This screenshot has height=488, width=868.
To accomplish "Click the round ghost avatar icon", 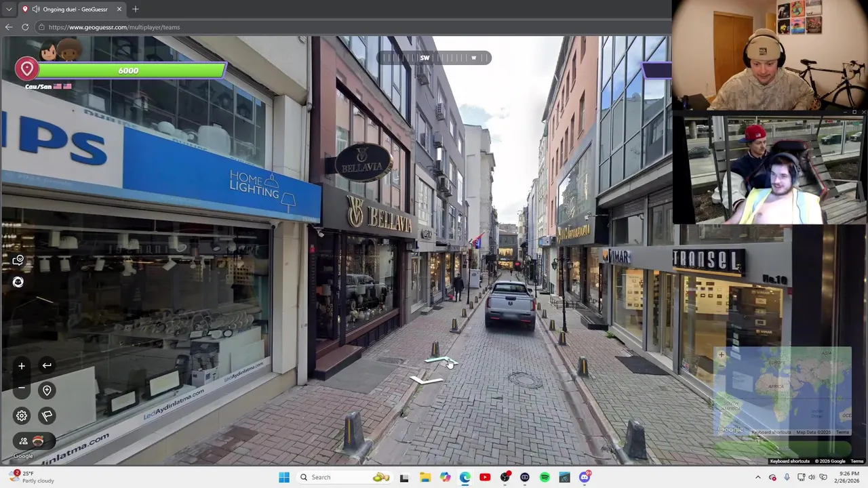I will click(x=18, y=282).
